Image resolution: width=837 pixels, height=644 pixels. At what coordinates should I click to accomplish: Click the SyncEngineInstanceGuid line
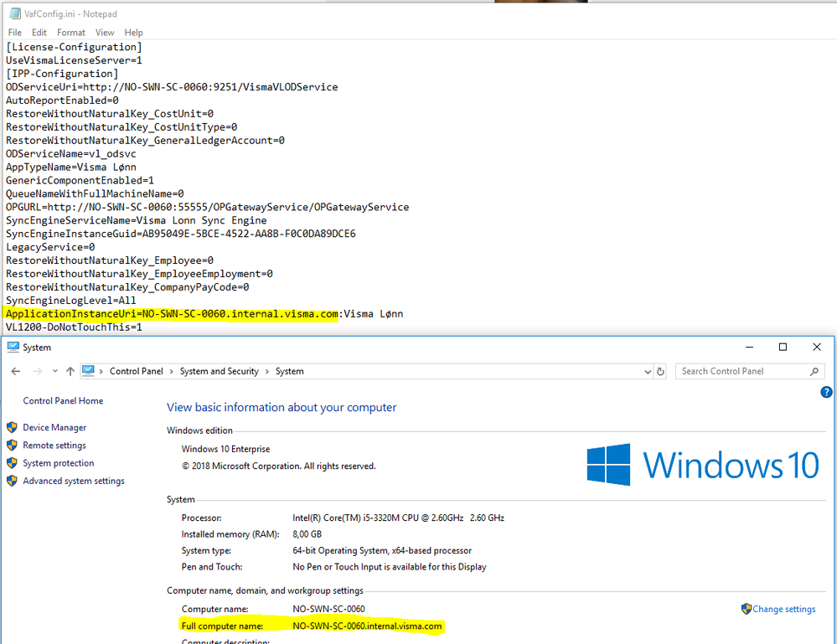pyautogui.click(x=181, y=234)
